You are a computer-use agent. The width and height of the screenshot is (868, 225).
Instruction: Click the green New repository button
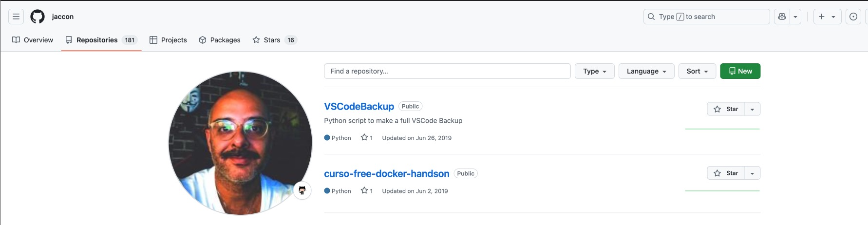tap(740, 71)
